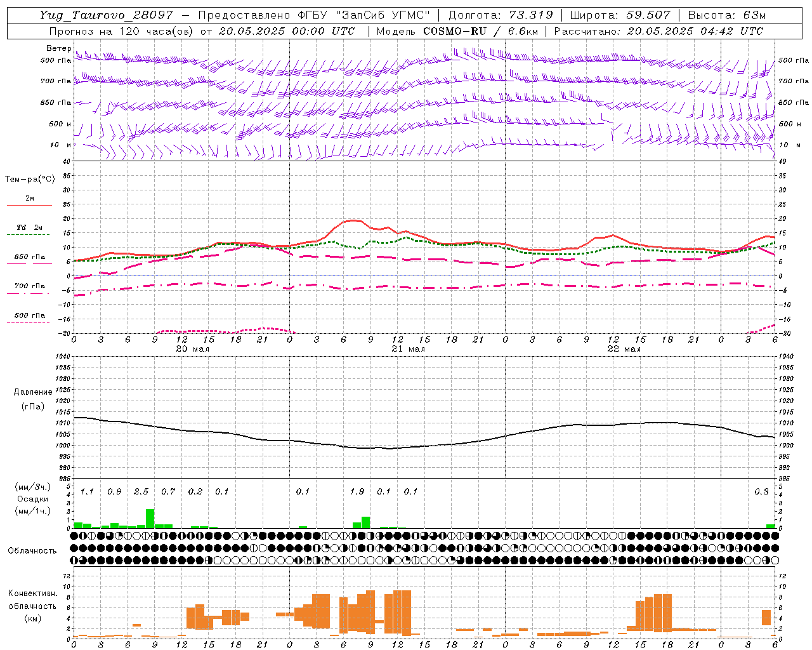Click 10 м on right wind axis

(x=789, y=145)
